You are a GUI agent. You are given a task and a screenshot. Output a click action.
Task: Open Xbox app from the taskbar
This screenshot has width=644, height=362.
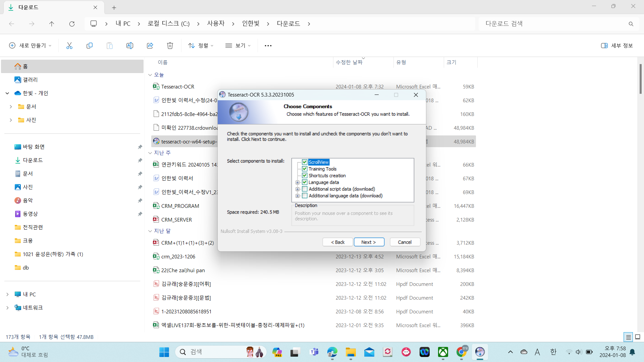(x=443, y=352)
